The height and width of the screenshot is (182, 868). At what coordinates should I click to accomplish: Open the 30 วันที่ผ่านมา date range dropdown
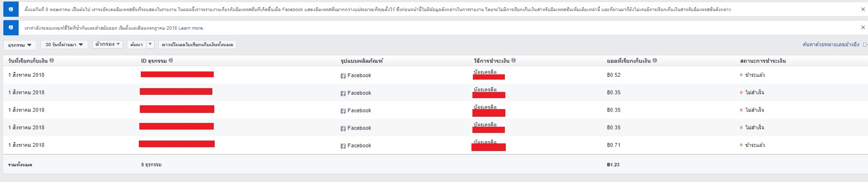pyautogui.click(x=64, y=45)
